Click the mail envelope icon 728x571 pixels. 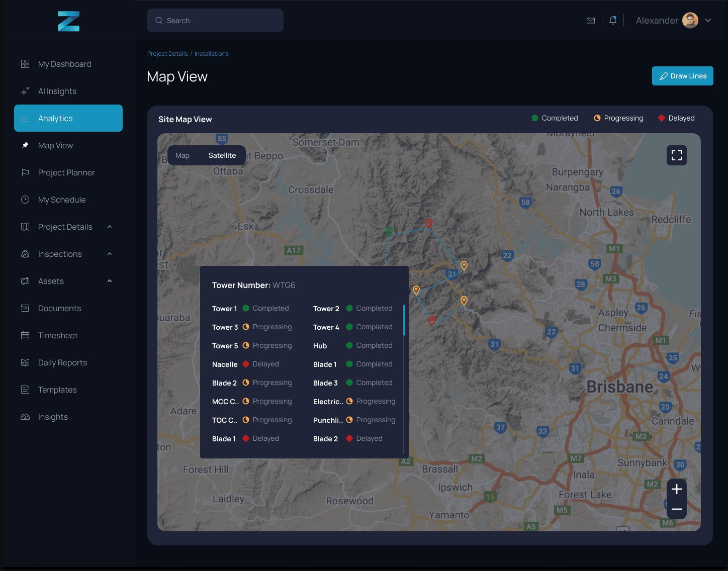(x=591, y=21)
